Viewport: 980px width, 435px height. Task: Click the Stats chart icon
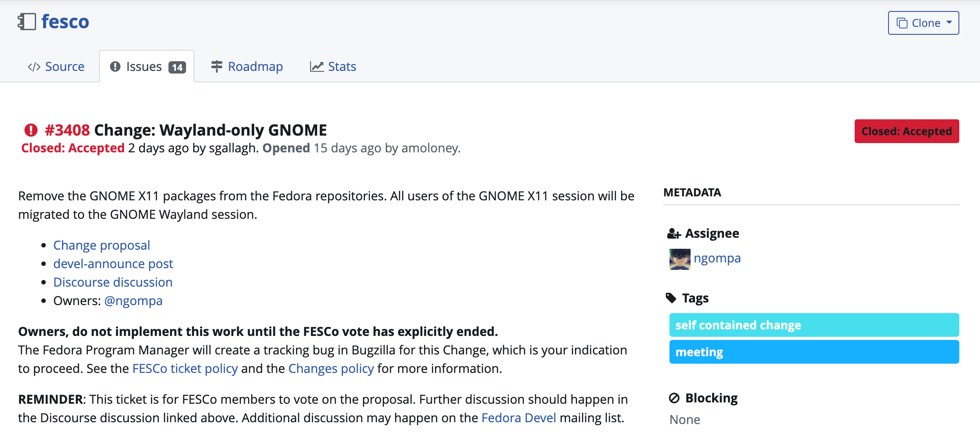pos(316,66)
